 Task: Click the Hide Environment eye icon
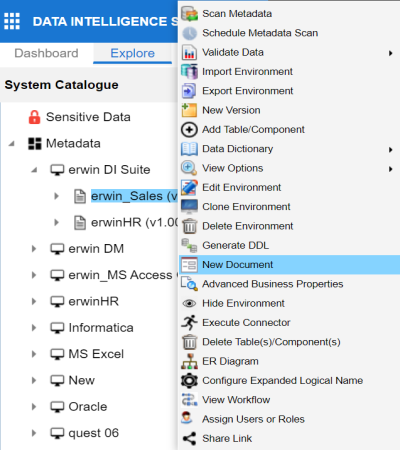189,303
